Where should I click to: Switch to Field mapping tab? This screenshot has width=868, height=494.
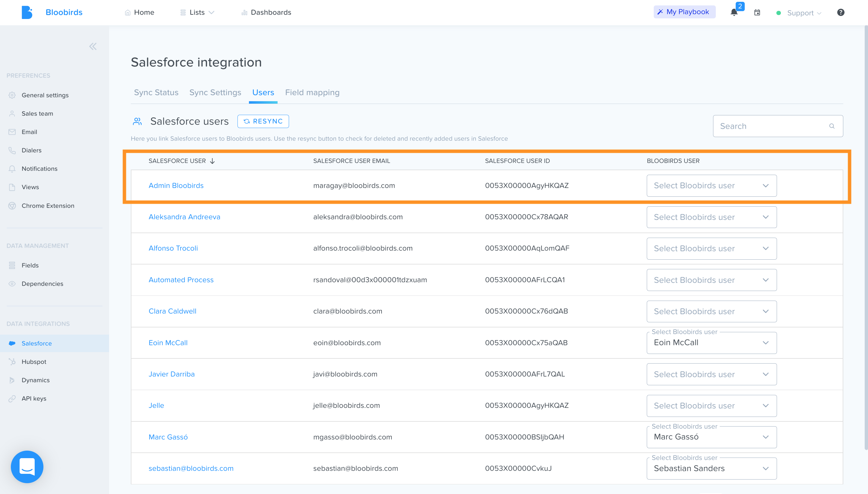312,93
